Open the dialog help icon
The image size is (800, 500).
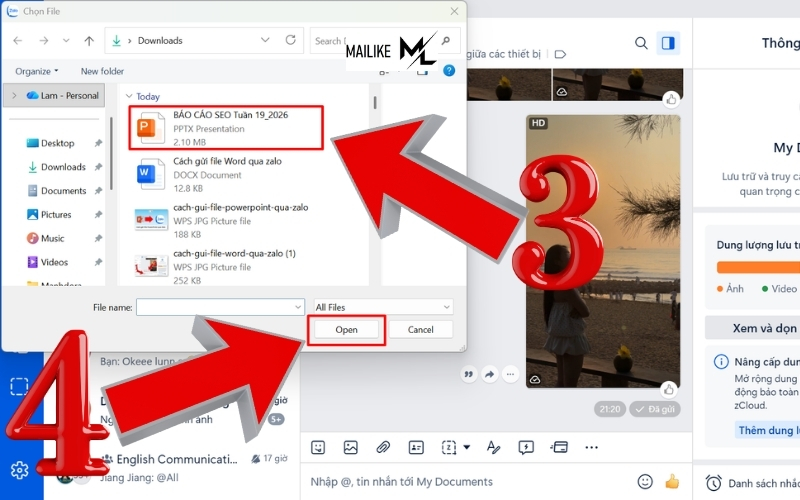coord(449,71)
